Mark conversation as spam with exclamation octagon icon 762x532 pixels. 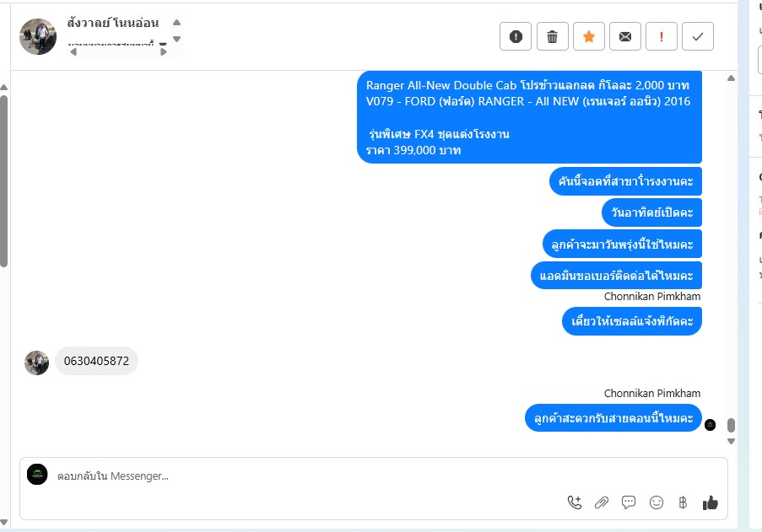click(516, 36)
